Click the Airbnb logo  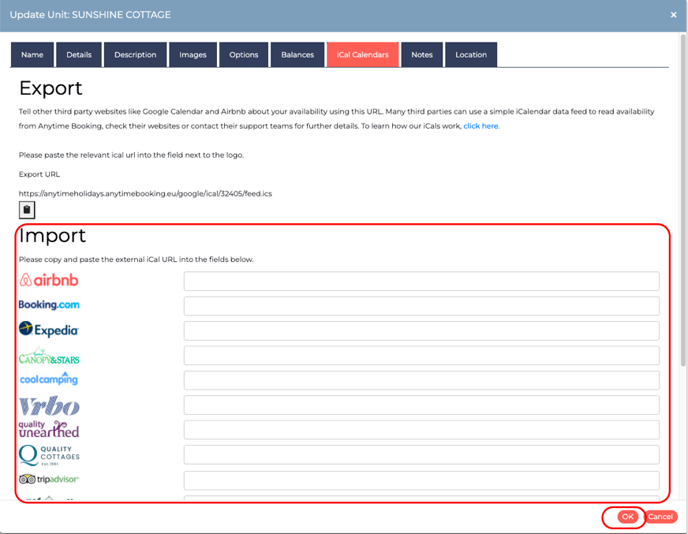[49, 280]
